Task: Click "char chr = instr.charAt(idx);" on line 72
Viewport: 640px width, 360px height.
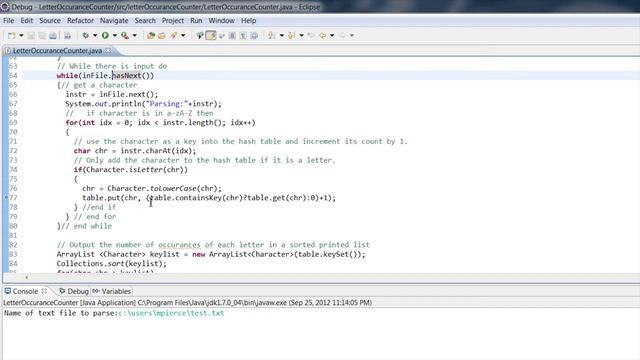Action: [135, 151]
